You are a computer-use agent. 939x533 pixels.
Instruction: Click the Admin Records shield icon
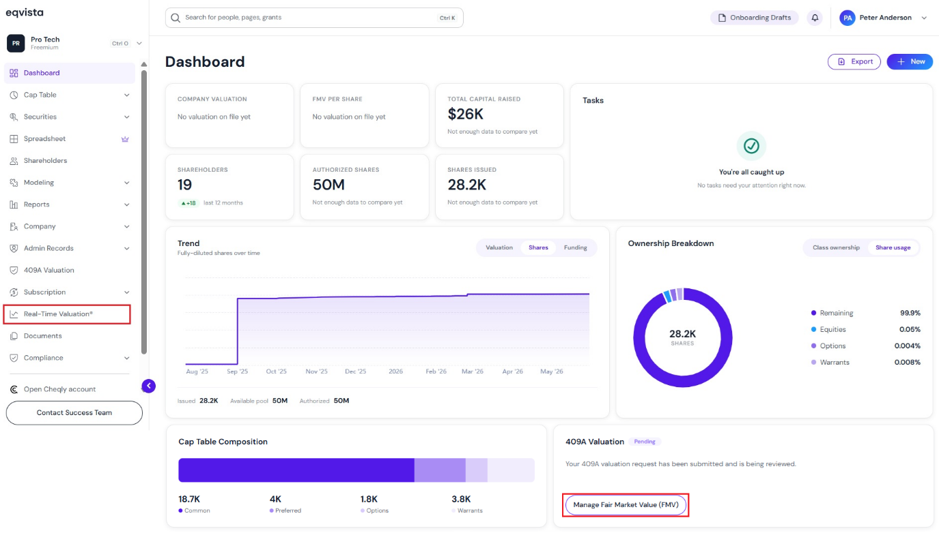tap(14, 249)
